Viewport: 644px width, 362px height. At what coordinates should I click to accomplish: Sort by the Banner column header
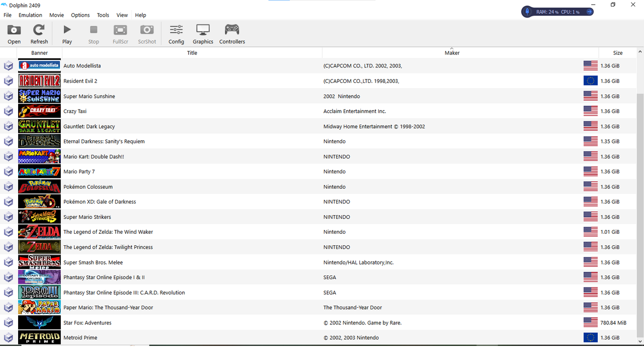(39, 53)
